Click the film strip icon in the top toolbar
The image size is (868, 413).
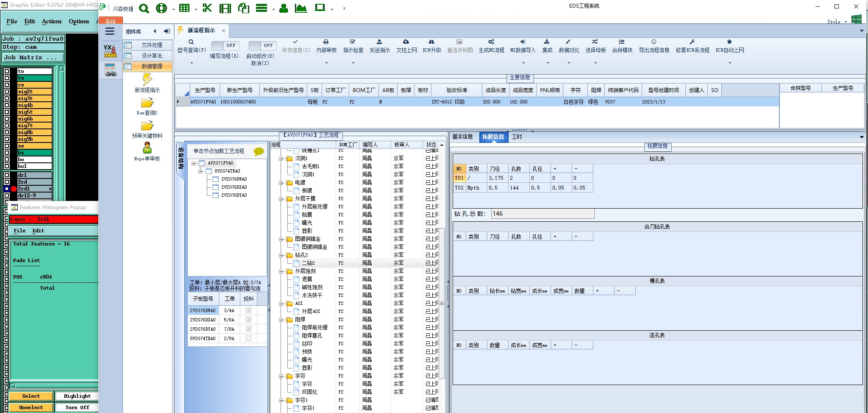(225, 8)
